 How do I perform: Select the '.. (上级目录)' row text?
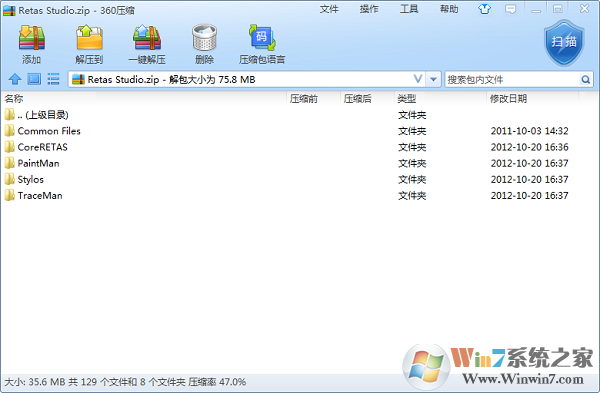pyautogui.click(x=43, y=115)
